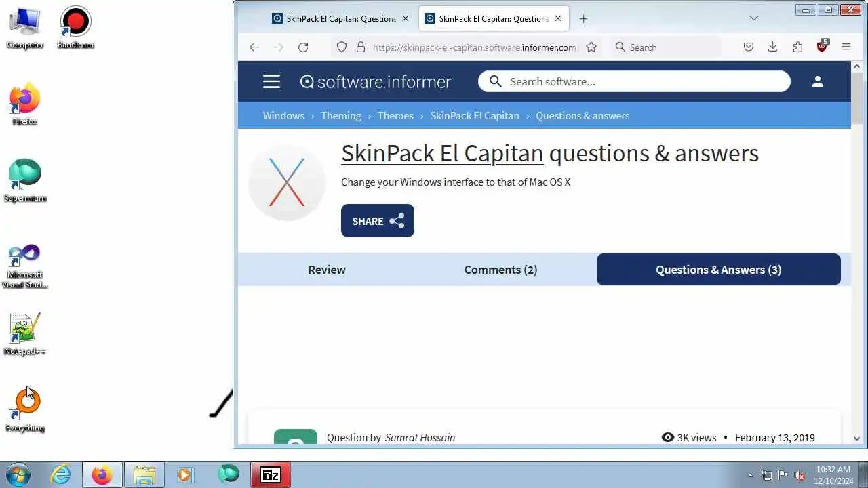868x488 pixels.
Task: Select the Questions & Answers (3) tab
Action: point(718,270)
